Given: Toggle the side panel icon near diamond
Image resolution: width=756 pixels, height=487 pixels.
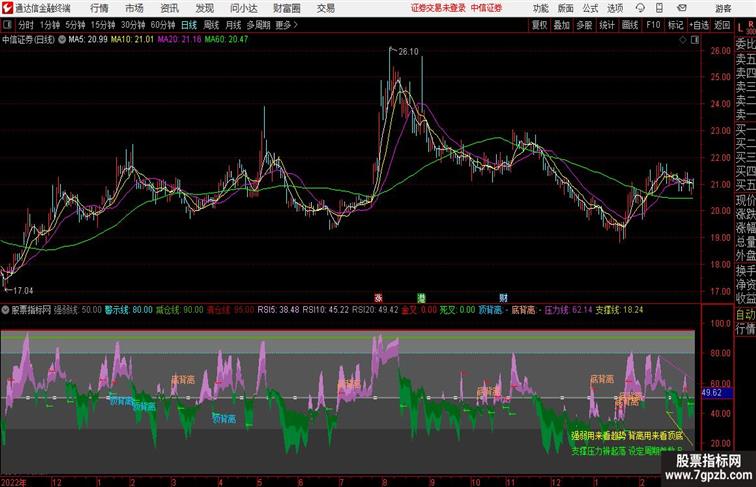Looking at the screenshot, I should click(x=695, y=40).
